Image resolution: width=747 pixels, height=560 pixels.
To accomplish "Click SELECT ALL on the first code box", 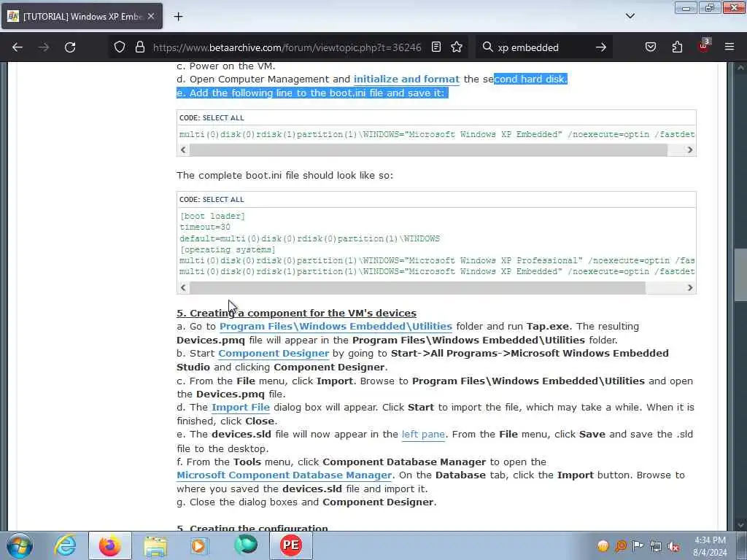I will pyautogui.click(x=223, y=117).
